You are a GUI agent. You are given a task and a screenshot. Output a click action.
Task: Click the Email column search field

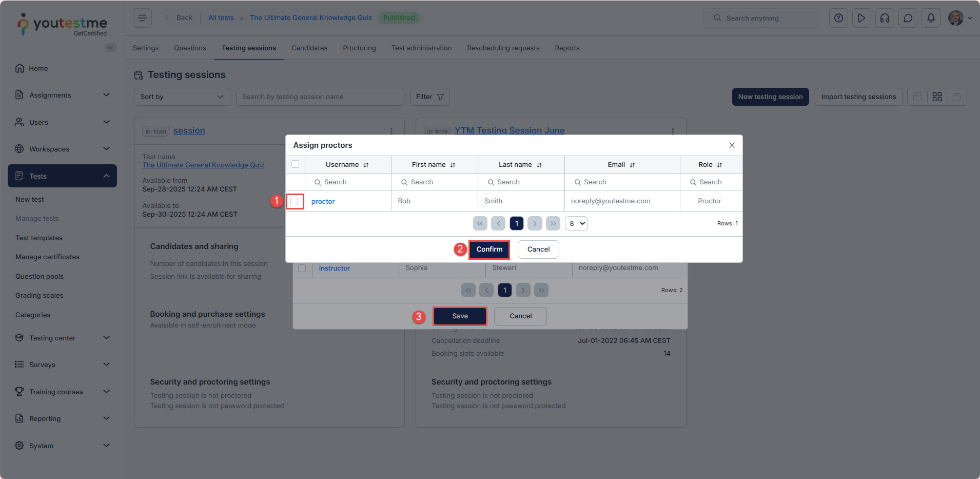[622, 182]
